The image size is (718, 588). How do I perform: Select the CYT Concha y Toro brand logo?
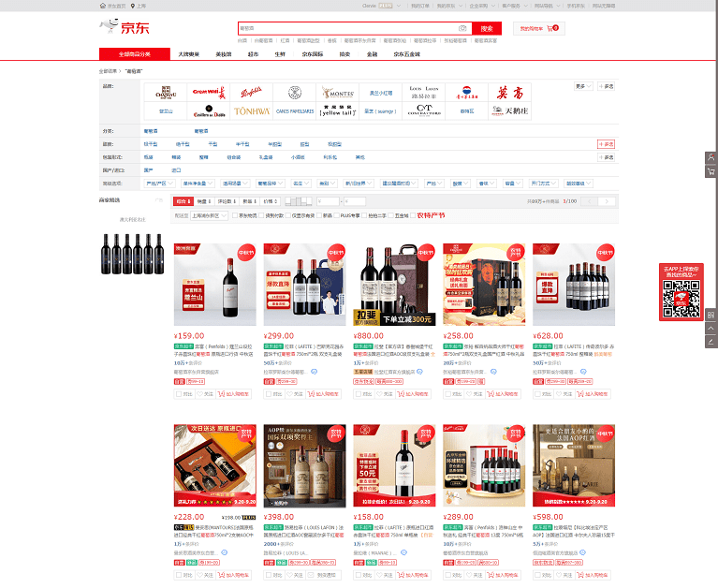424,111
